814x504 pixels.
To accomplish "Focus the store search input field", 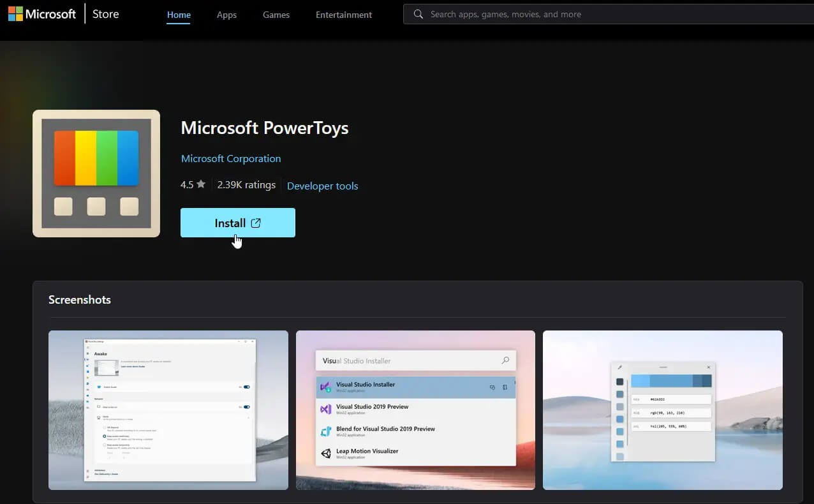I will pos(609,14).
